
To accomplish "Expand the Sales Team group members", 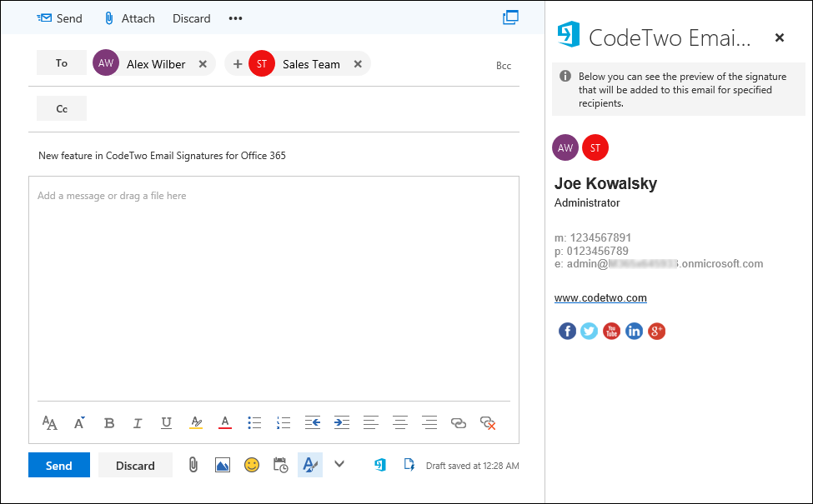I will point(238,63).
